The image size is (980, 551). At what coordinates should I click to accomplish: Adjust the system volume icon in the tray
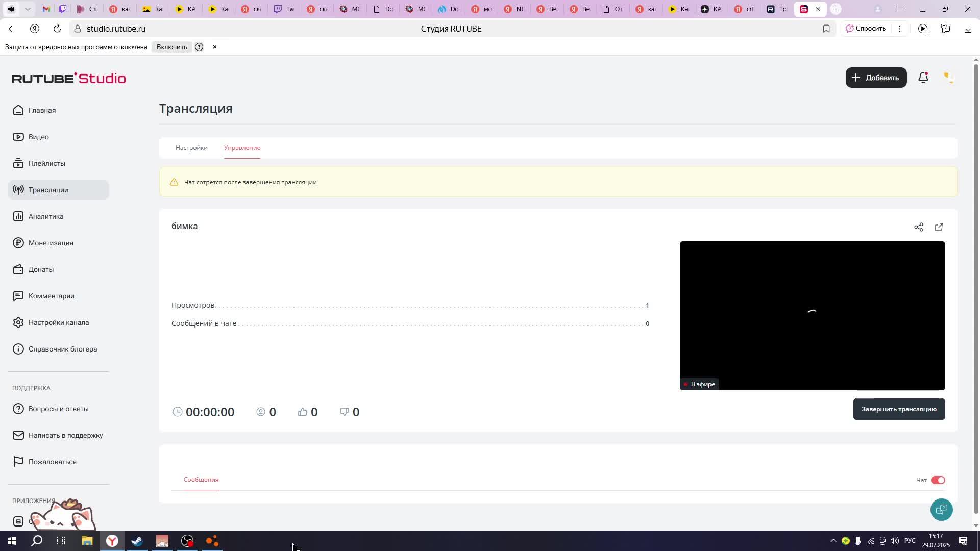pyautogui.click(x=895, y=541)
